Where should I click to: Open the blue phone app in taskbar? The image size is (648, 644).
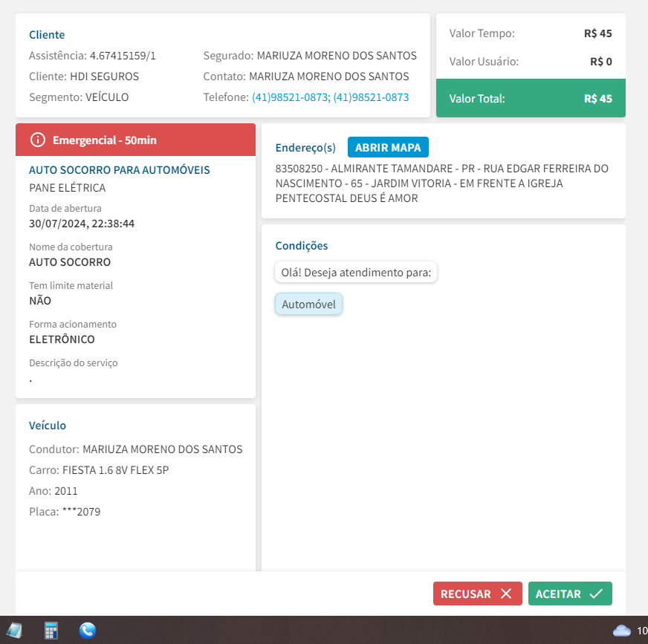(88, 631)
